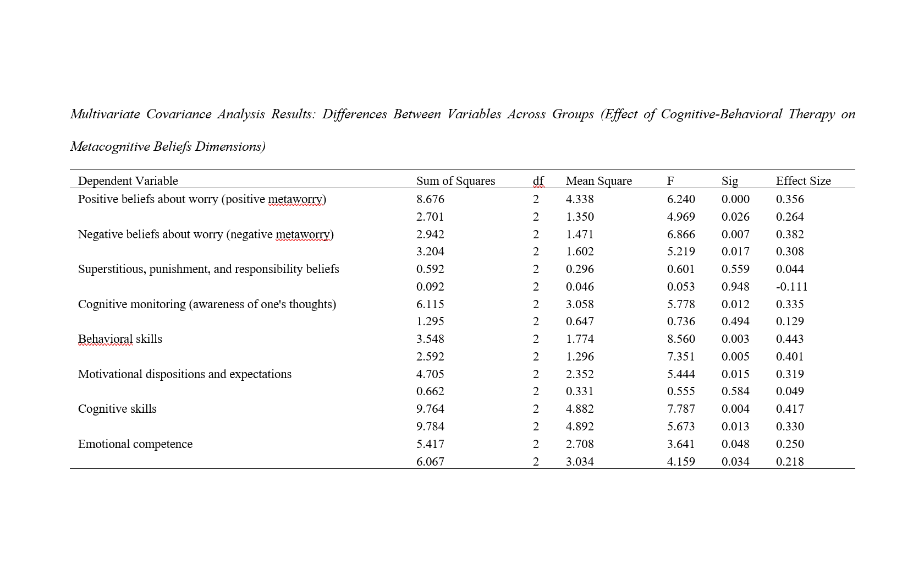This screenshot has height=563, width=924.
Task: Click the "Sig" column header
Action: (x=729, y=181)
